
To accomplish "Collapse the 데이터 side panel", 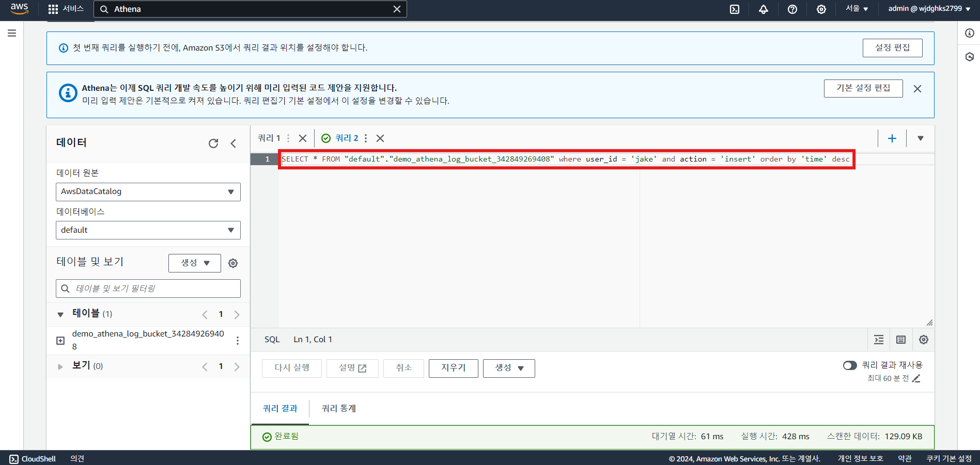I will [x=234, y=143].
